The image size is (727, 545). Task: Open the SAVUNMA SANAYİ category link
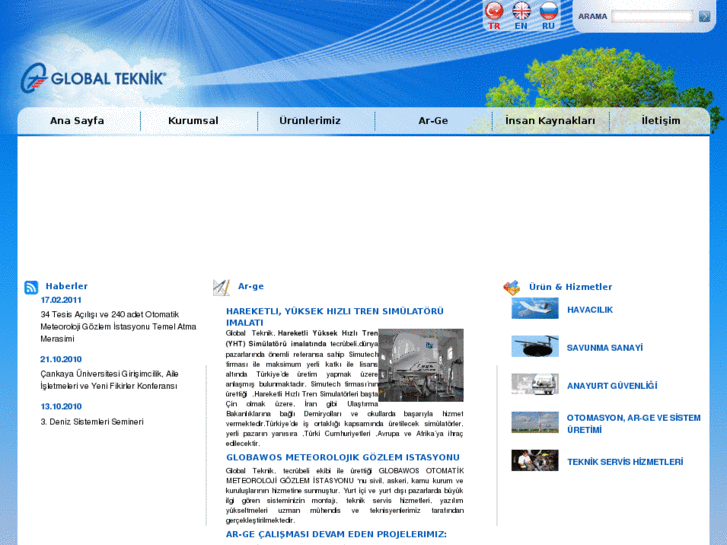[605, 348]
